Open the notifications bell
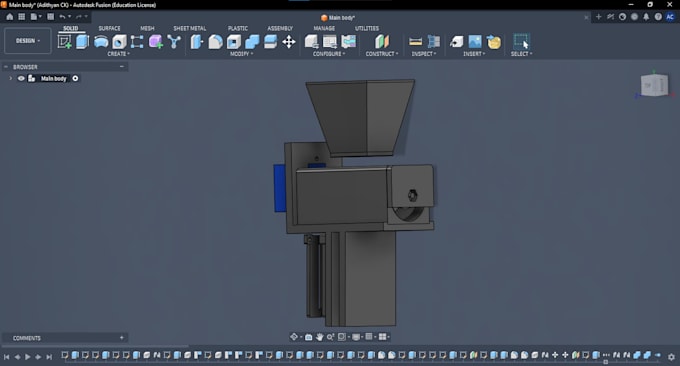 click(x=646, y=17)
